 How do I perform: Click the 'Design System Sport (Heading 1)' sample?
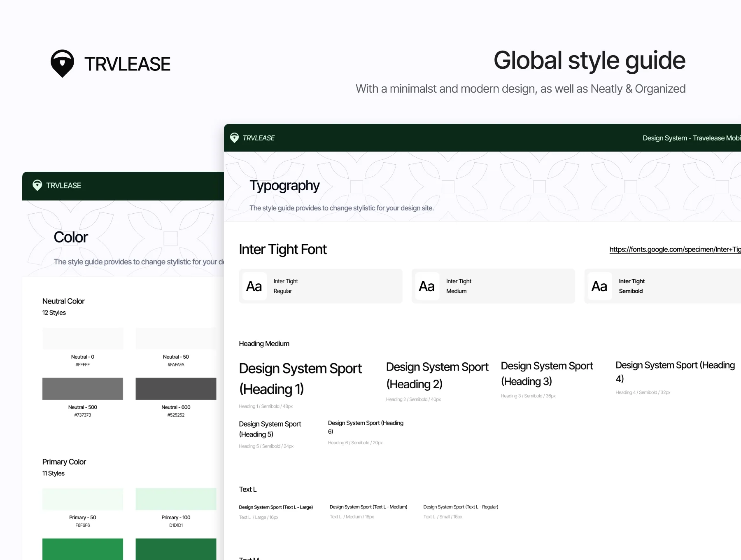point(301,378)
